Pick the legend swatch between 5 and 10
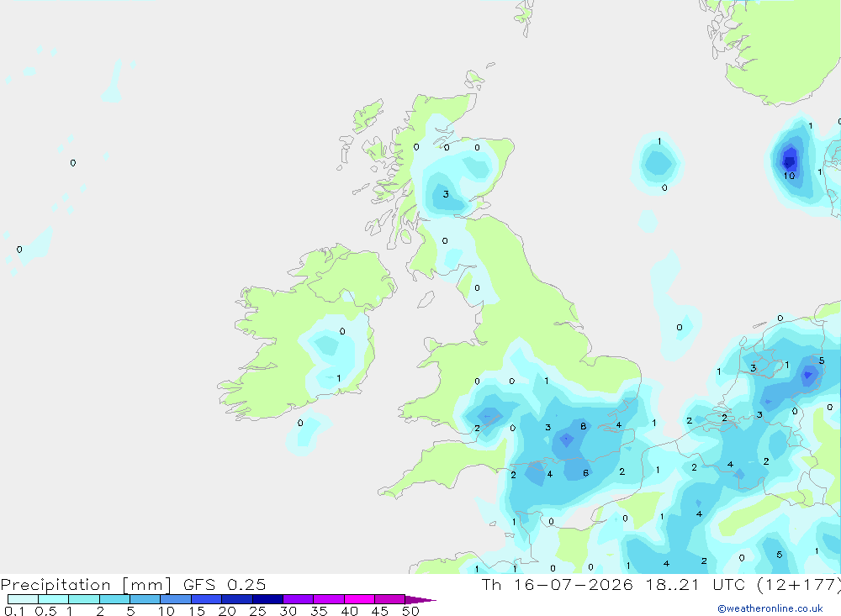The width and height of the screenshot is (841, 616). (x=145, y=599)
